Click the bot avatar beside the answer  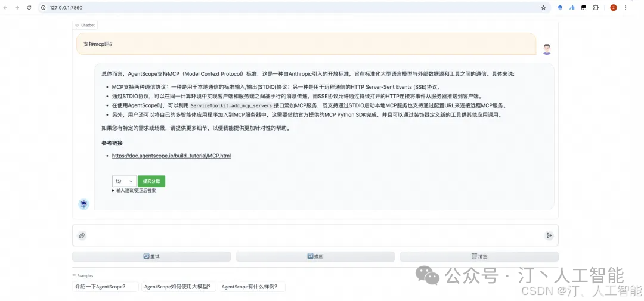(84, 204)
